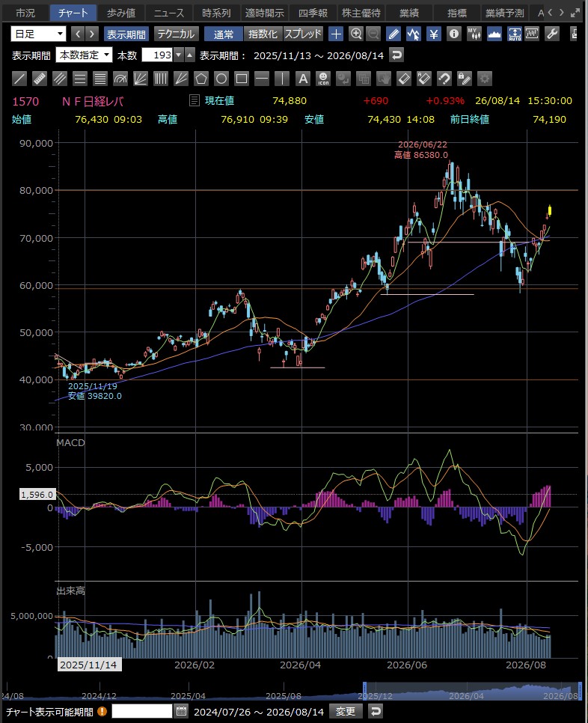Image resolution: width=588 pixels, height=723 pixels.
Task: Toggle 通常 scale mode
Action: point(224,34)
